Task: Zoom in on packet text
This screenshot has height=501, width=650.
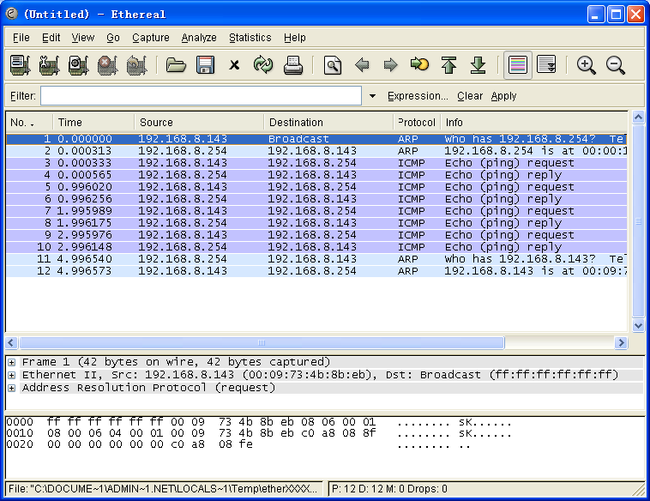Action: [586, 65]
